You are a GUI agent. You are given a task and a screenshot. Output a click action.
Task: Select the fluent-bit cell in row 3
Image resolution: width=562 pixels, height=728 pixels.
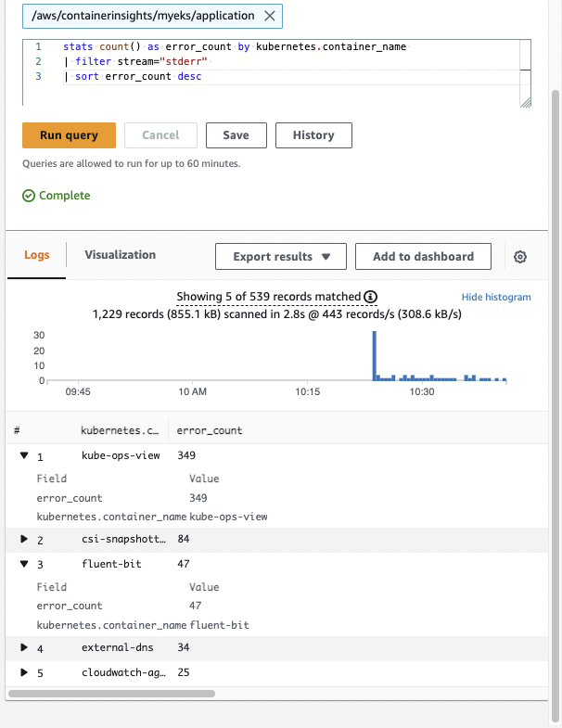(x=111, y=564)
